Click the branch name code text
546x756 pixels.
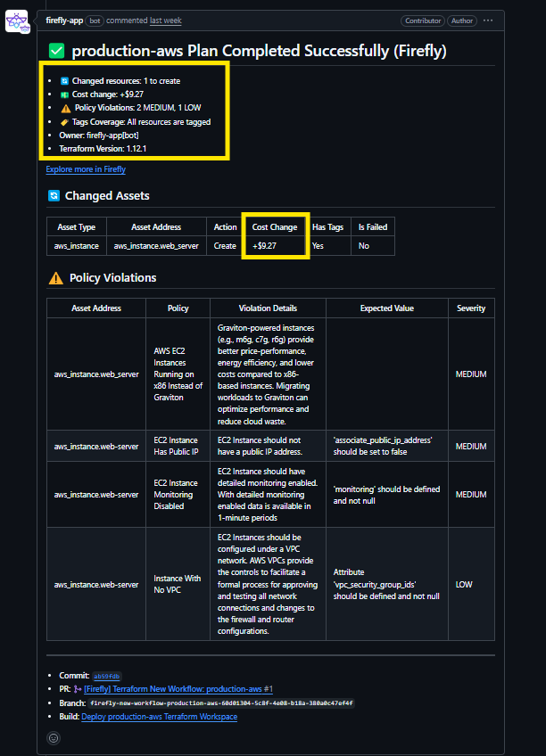click(x=221, y=703)
